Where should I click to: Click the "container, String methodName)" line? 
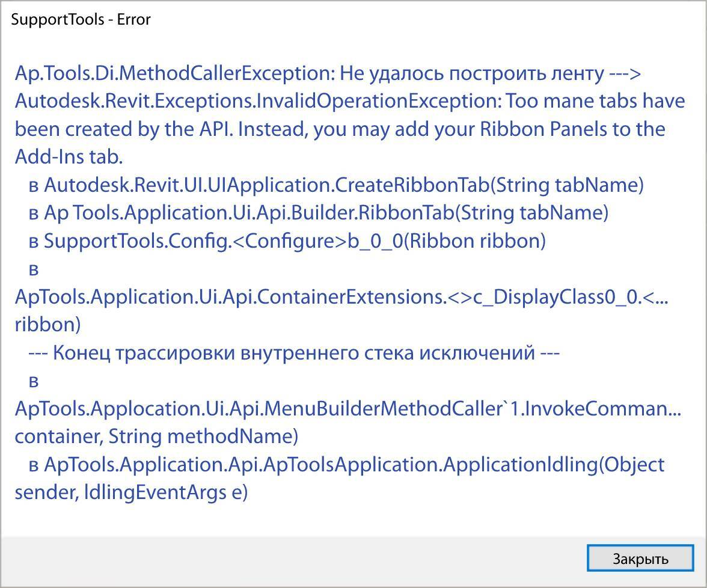click(x=156, y=436)
